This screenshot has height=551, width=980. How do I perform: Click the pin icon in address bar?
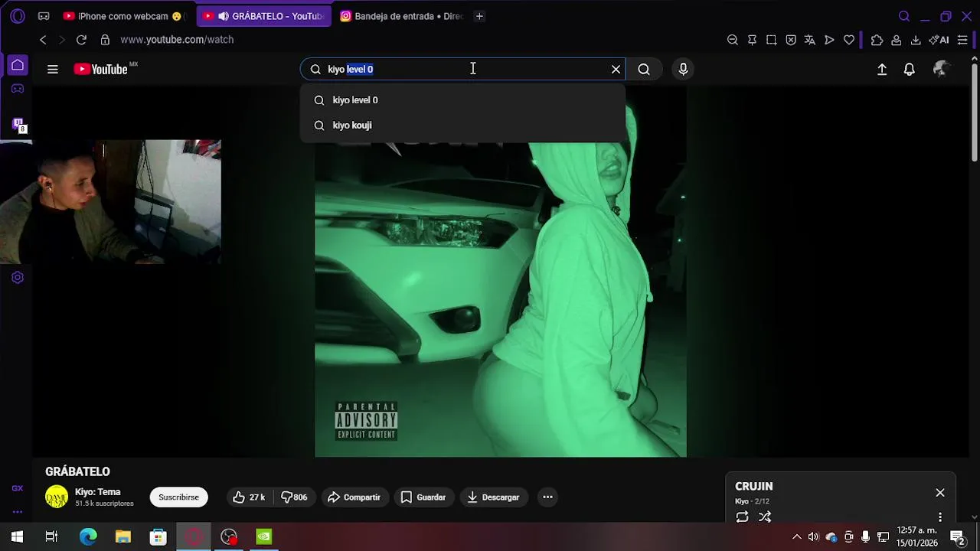[x=752, y=40]
